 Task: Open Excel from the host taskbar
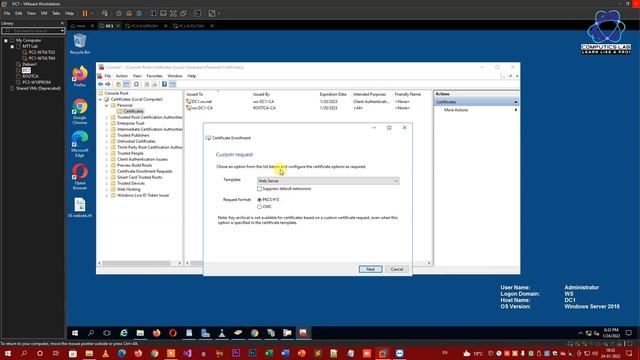click(269, 353)
